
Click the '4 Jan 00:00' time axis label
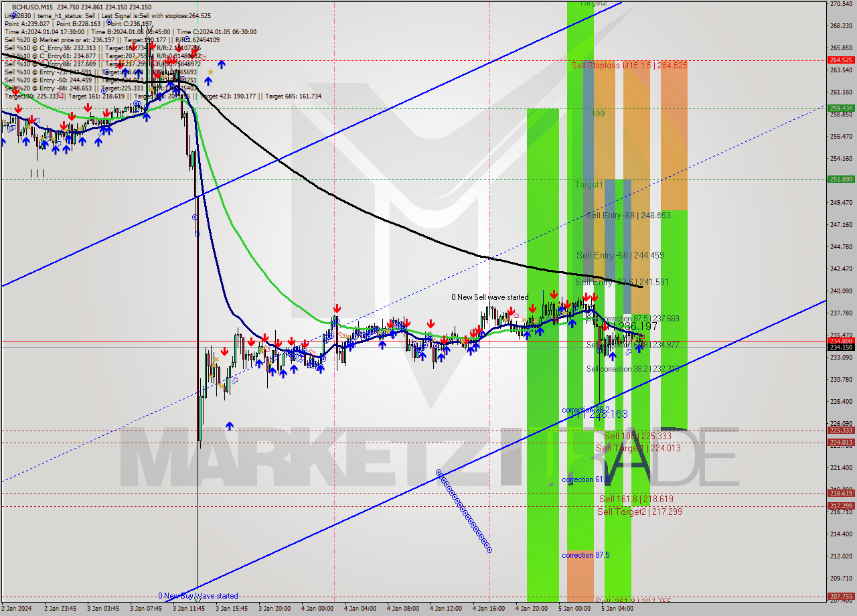point(317,609)
